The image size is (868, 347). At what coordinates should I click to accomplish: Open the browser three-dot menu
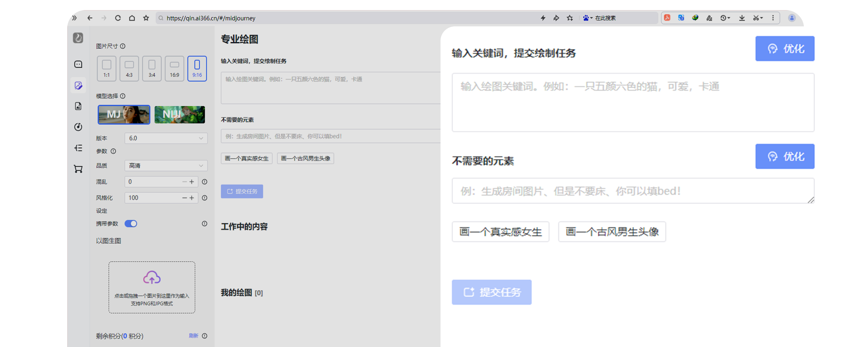coord(773,18)
